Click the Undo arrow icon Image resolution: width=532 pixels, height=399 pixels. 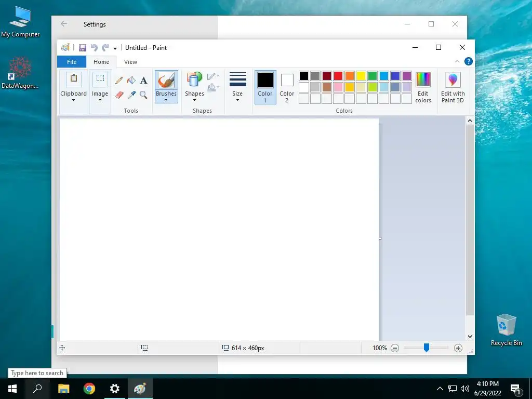tap(94, 48)
